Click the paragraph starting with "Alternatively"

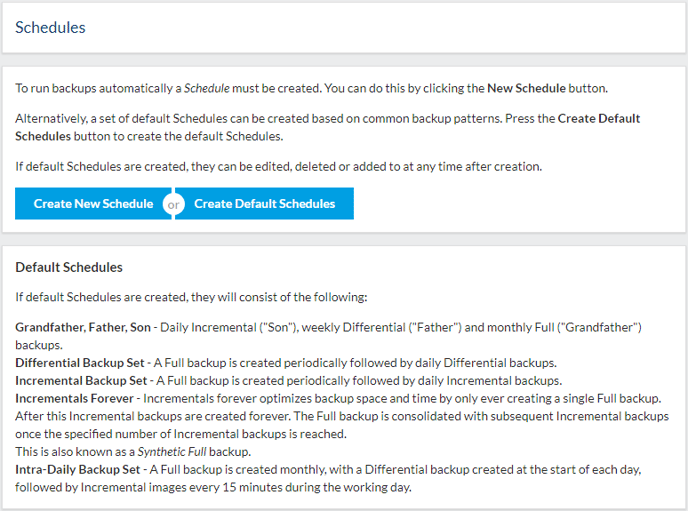(x=328, y=127)
